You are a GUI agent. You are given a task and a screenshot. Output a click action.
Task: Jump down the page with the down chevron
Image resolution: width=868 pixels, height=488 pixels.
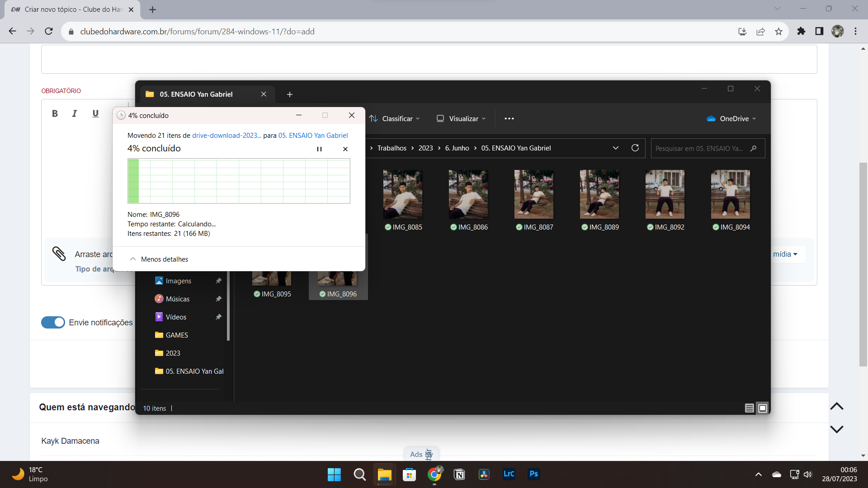pos(837,429)
